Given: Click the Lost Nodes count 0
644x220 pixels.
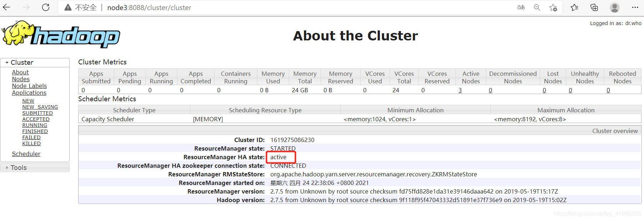Looking at the screenshot, I should click(x=544, y=90).
